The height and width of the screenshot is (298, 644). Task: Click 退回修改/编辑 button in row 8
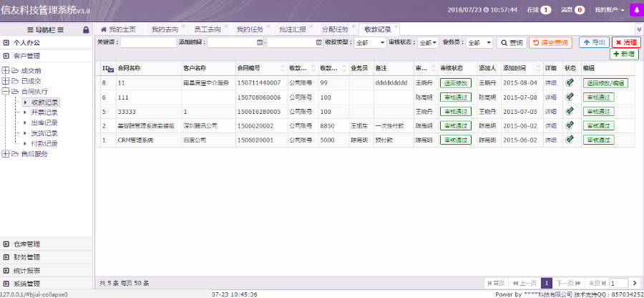[x=605, y=82]
